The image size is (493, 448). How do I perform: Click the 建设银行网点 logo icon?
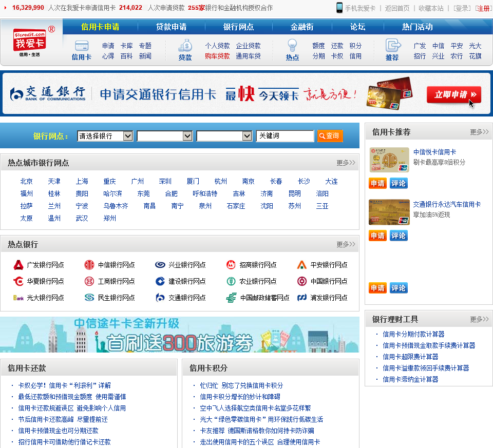[160, 281]
